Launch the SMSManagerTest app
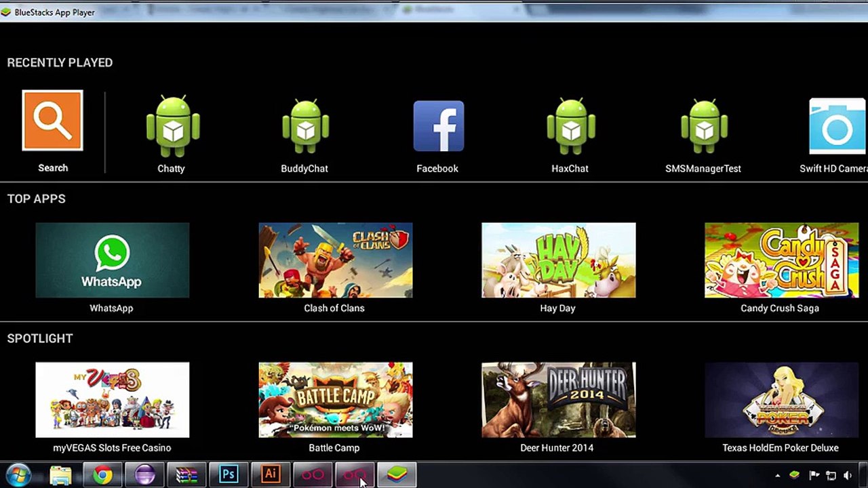The height and width of the screenshot is (488, 868). [705, 127]
